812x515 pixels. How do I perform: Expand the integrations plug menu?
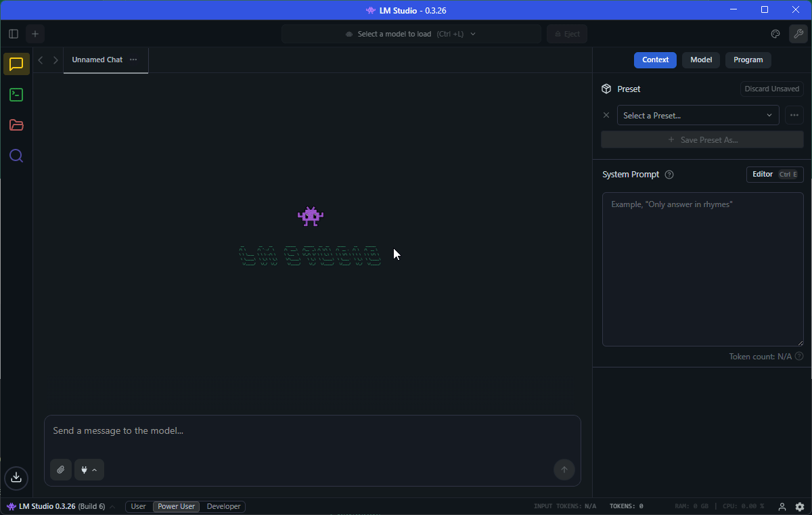[89, 470]
